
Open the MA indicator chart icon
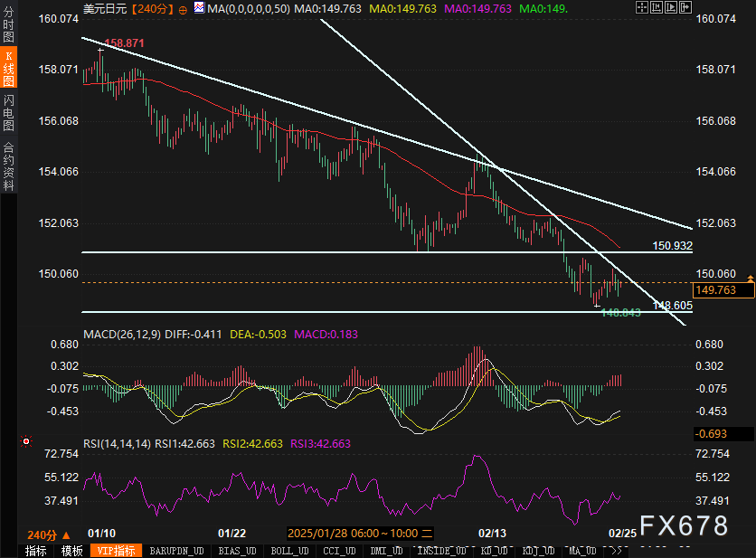(x=199, y=9)
